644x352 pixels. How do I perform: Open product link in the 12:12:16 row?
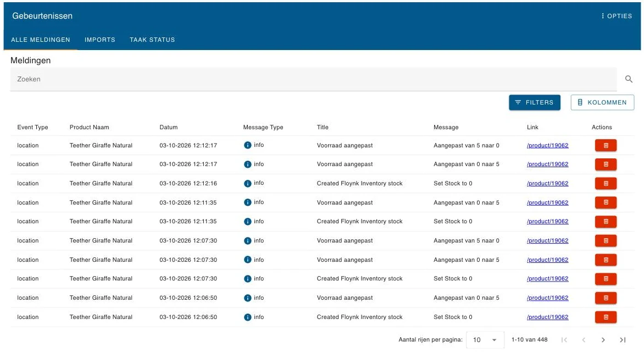coord(547,183)
